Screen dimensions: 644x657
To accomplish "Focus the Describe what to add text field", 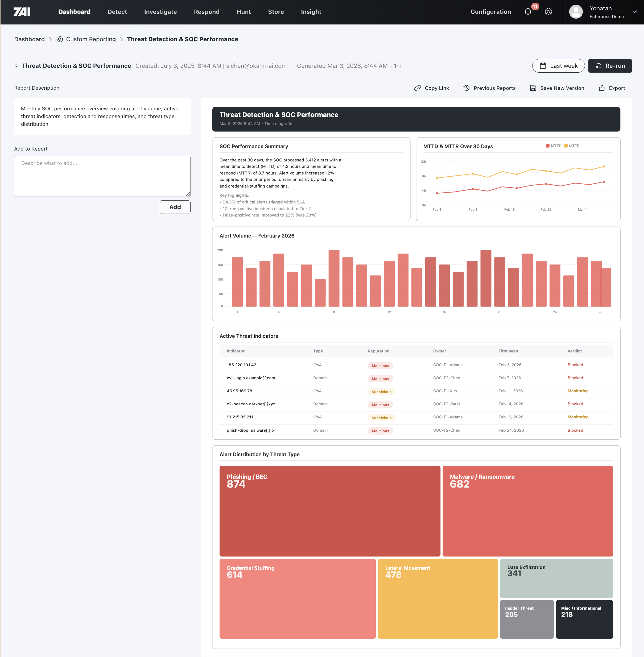I will click(102, 176).
